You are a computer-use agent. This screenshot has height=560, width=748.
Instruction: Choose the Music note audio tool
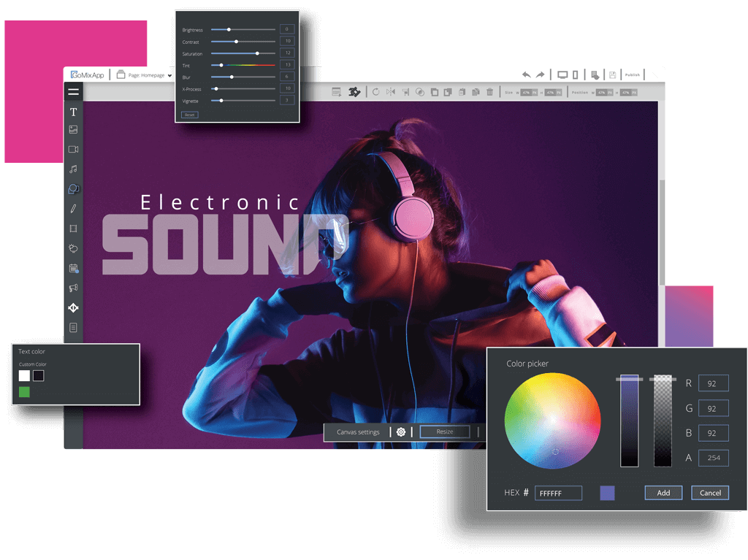[x=73, y=169]
